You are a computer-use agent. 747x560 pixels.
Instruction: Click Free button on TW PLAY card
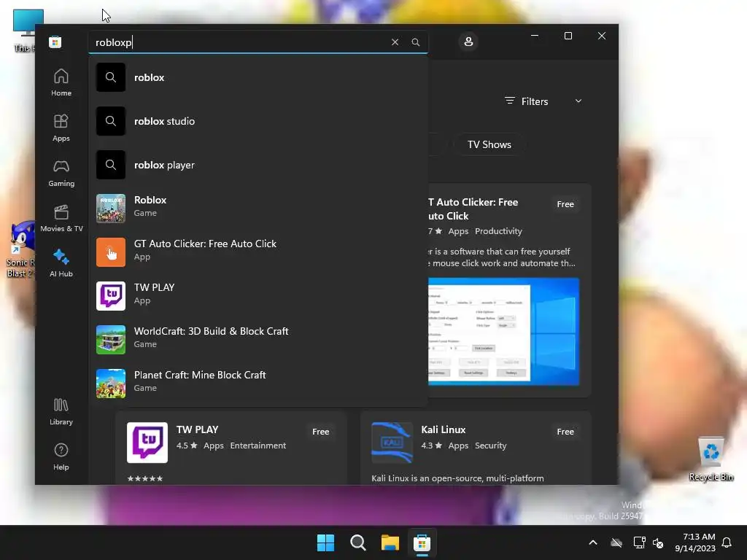(321, 432)
